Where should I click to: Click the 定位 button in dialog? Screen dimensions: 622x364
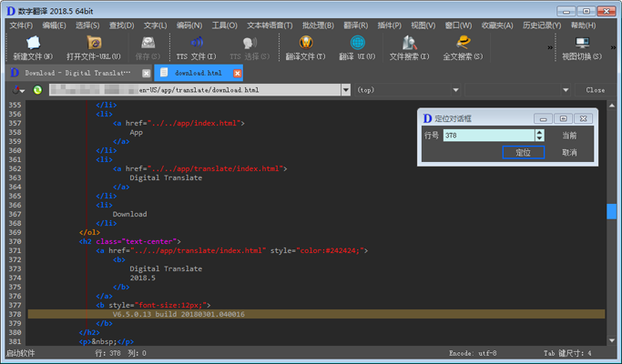[523, 153]
